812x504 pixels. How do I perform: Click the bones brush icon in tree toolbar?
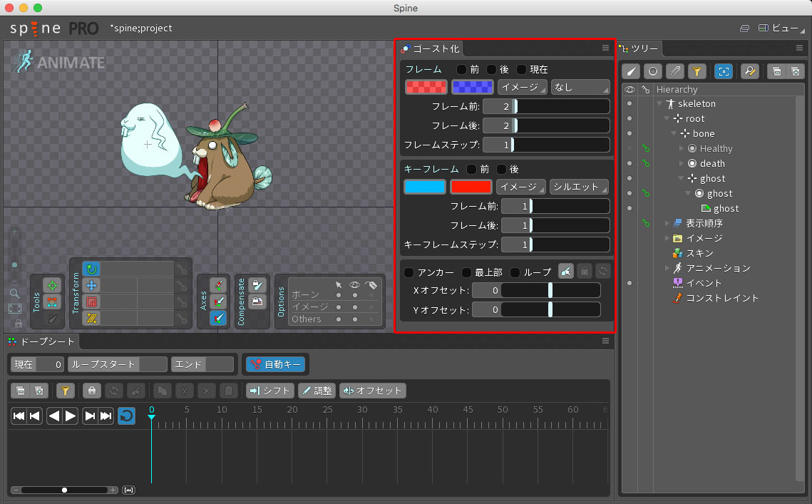(631, 71)
